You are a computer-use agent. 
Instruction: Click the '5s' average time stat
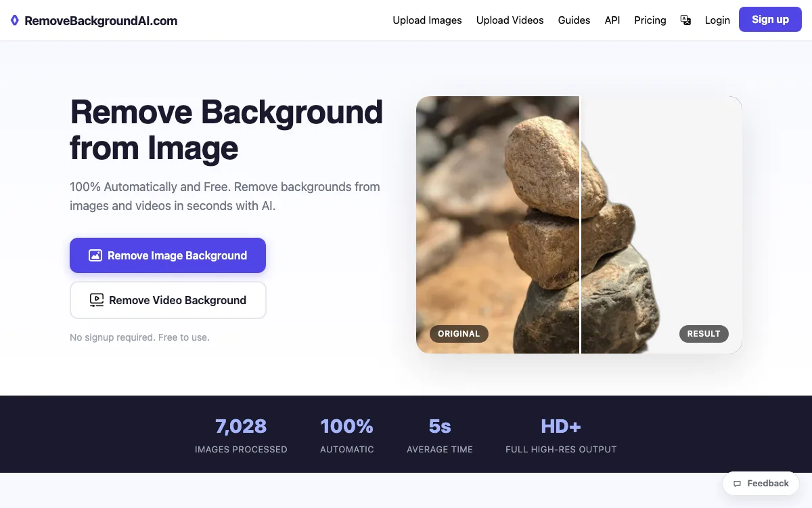(440, 426)
